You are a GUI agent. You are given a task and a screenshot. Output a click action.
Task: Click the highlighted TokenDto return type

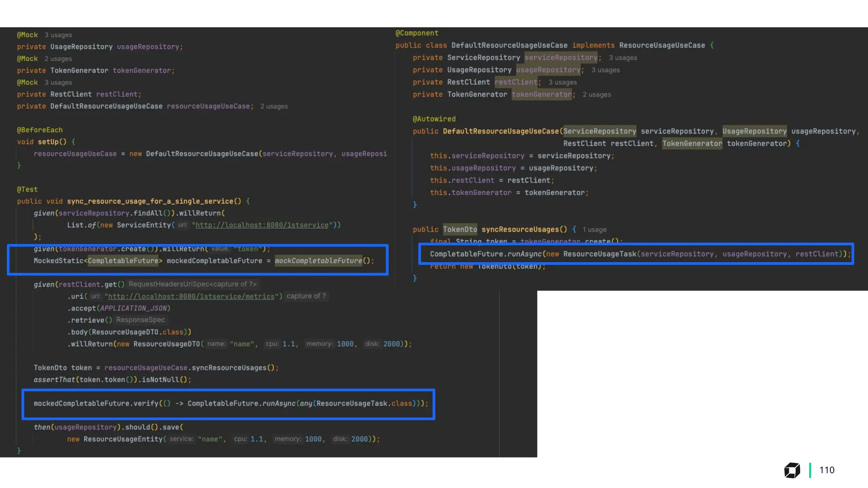tap(459, 230)
